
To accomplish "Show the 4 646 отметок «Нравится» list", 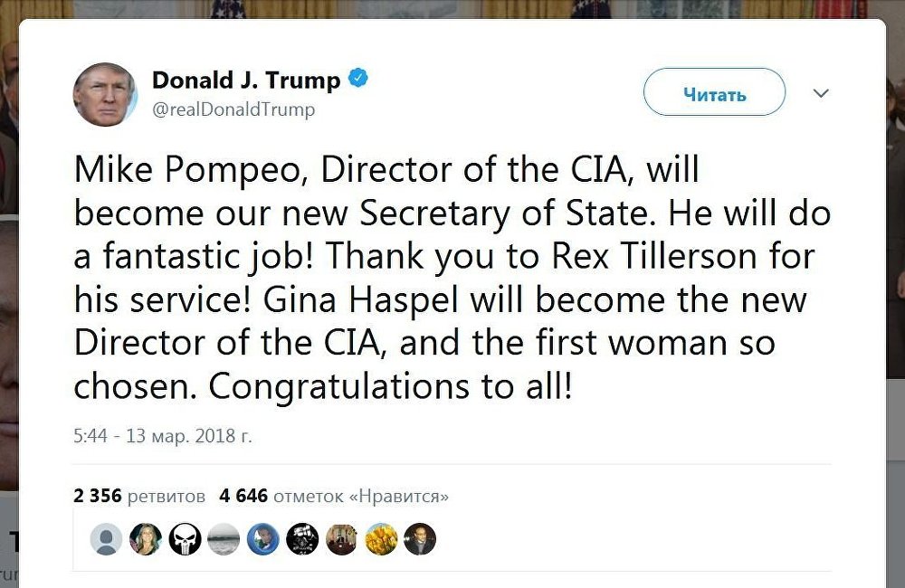I will (x=333, y=496).
